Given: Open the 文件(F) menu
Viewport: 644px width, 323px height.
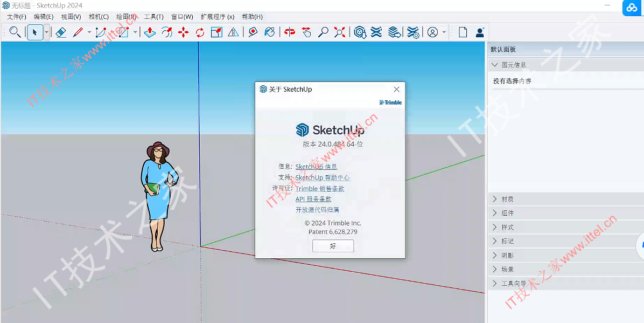Looking at the screenshot, I should [17, 17].
